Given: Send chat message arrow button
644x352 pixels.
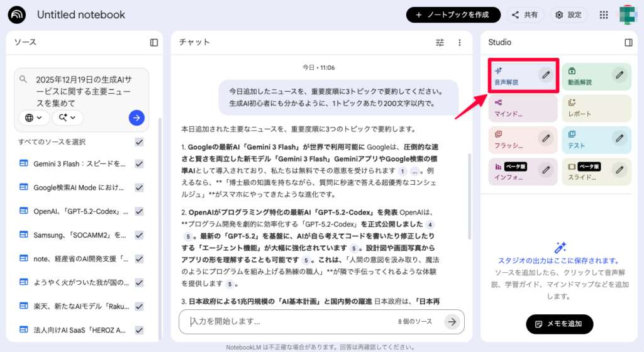Looking at the screenshot, I should (452, 322).
